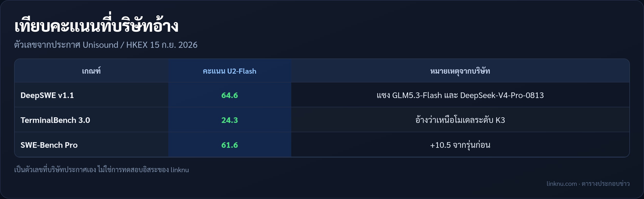Click the เกณฑ์ column header
Screen dimensions: 644x199
pos(91,71)
